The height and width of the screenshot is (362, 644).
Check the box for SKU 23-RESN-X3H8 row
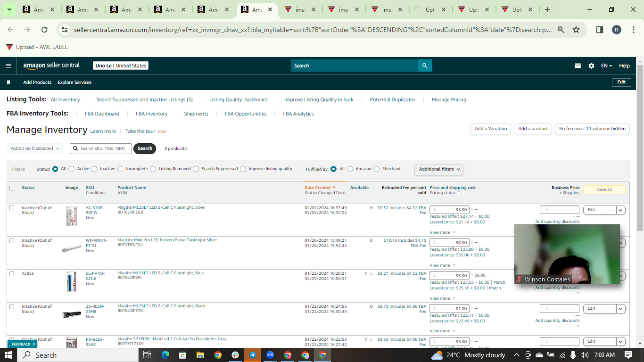(12, 307)
